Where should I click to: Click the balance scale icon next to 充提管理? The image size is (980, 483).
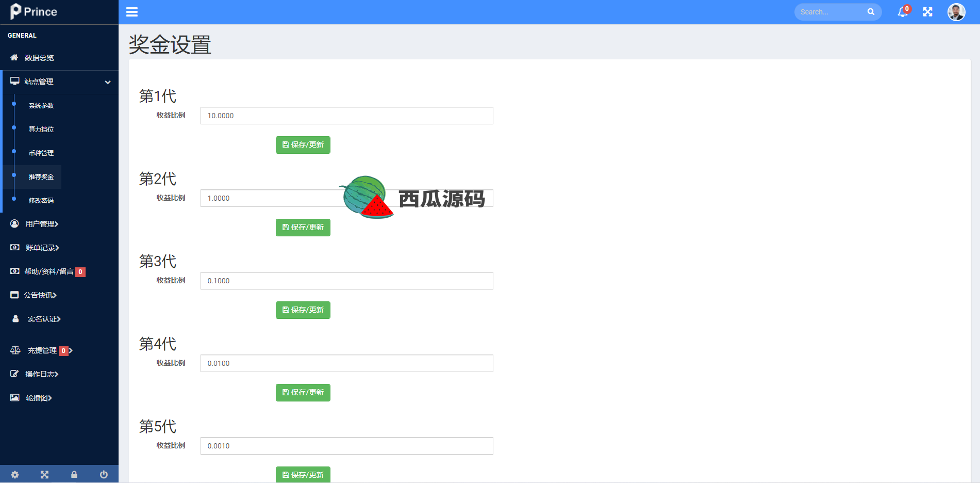click(x=15, y=350)
